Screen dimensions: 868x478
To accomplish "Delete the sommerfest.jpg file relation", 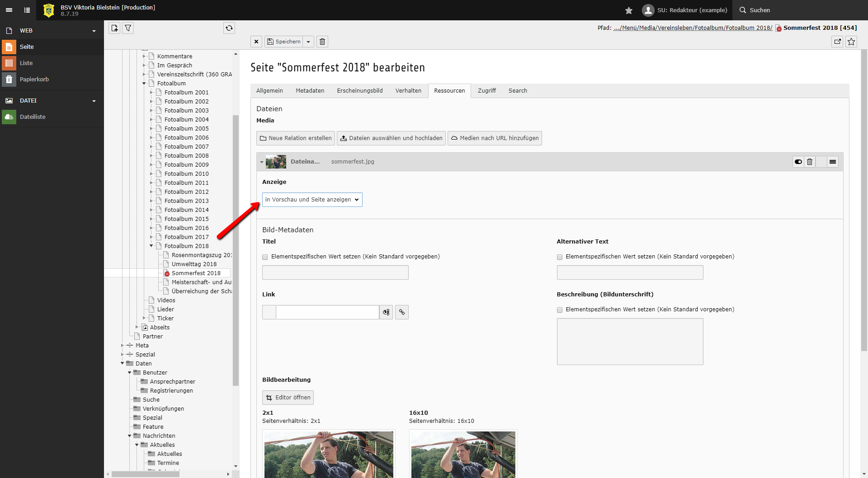I will (810, 162).
